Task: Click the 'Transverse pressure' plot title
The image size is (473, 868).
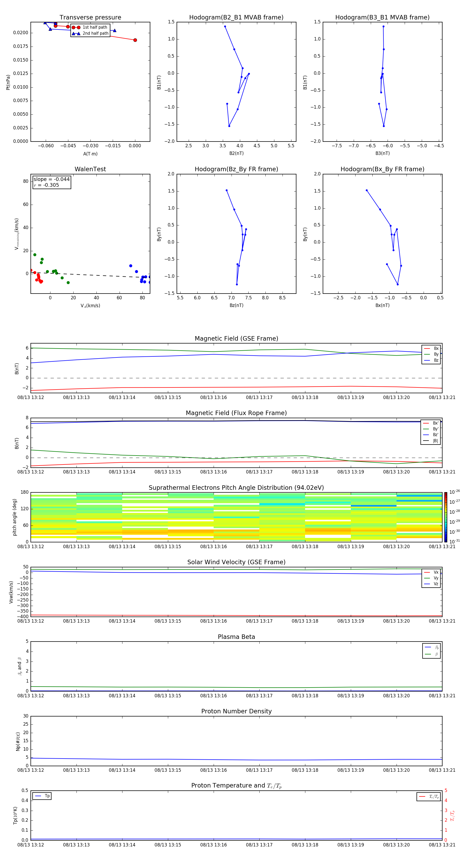Action: [90, 18]
